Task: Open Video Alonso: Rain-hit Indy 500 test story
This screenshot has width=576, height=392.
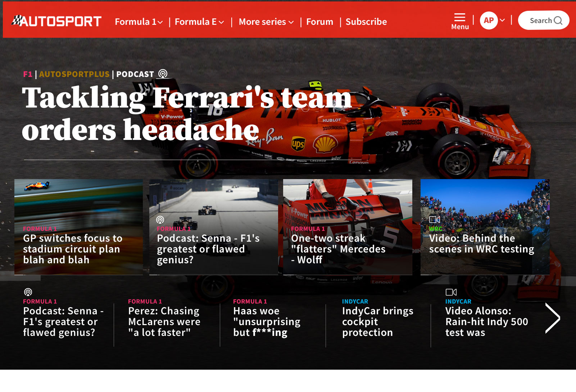Action: point(487,322)
